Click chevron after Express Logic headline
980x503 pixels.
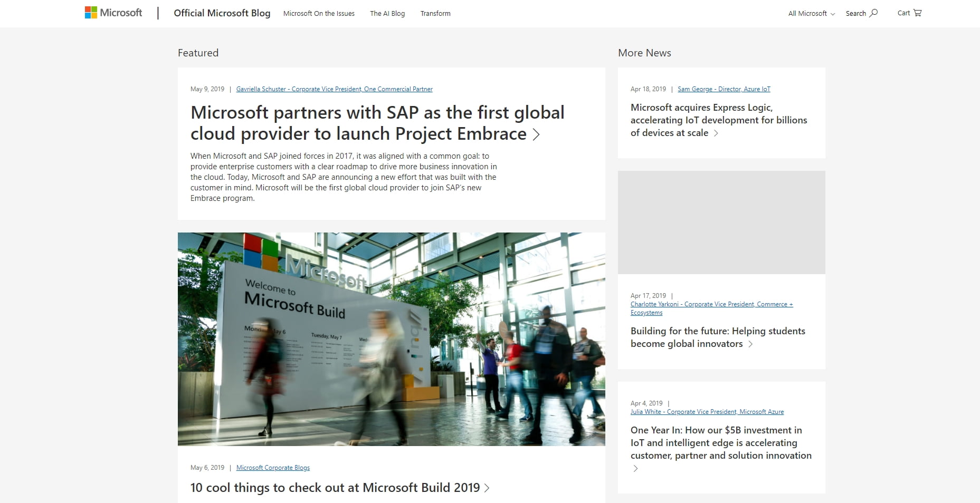point(716,133)
